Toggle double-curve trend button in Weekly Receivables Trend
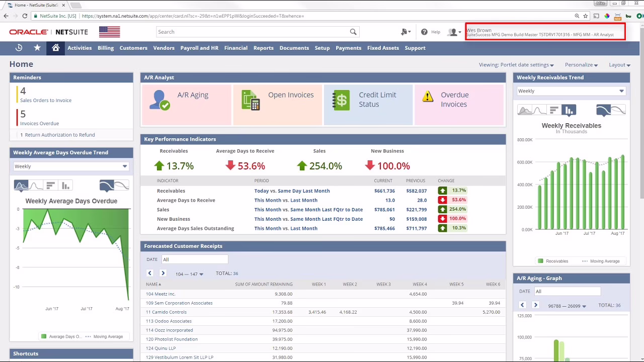The width and height of the screenshot is (644, 362). (619, 110)
